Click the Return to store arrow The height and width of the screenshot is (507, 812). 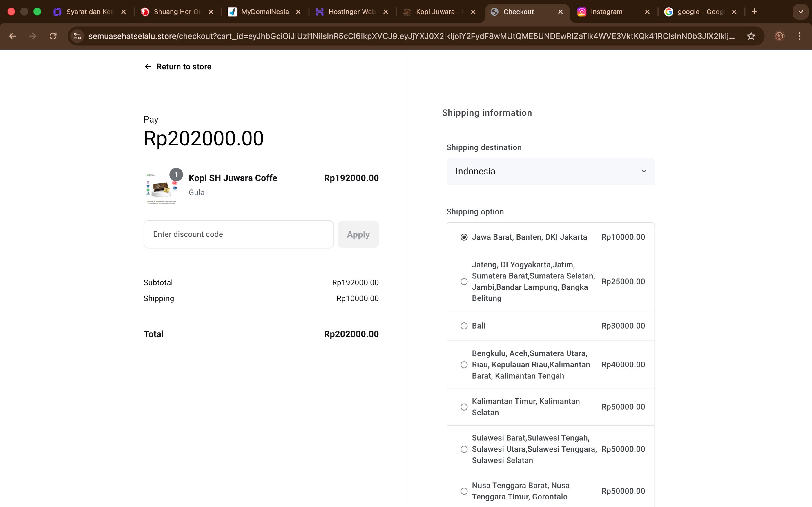pos(148,67)
